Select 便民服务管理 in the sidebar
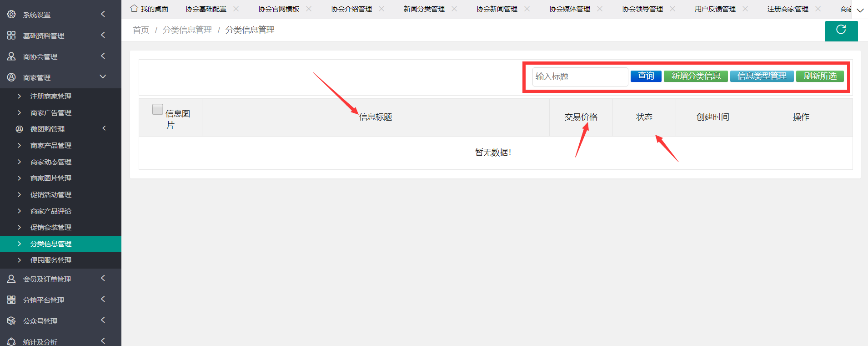 pos(51,260)
